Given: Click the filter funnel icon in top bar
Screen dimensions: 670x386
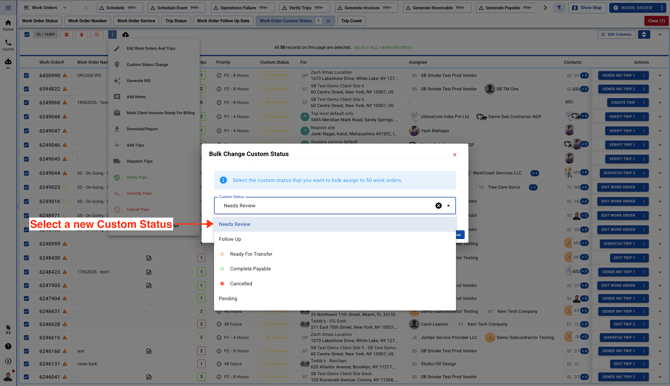Looking at the screenshot, I should point(559,8).
